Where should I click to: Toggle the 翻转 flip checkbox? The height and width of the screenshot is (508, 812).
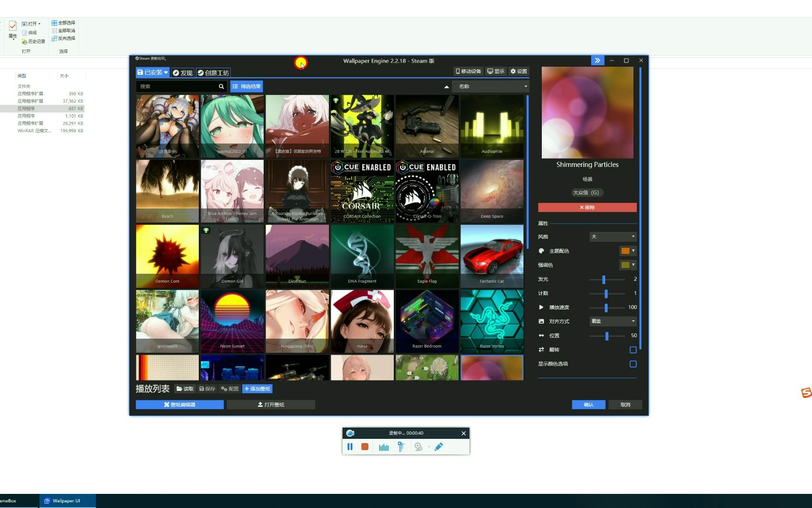[633, 350]
